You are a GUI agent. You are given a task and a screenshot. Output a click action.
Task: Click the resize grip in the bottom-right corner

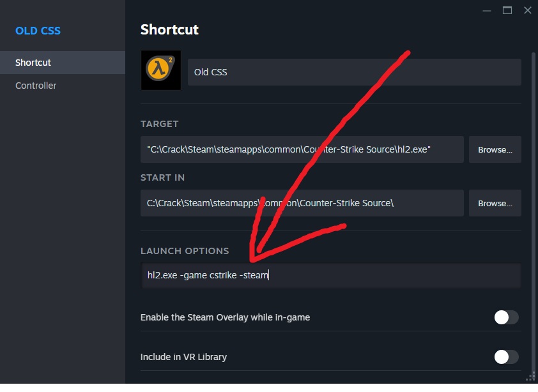pyautogui.click(x=530, y=377)
